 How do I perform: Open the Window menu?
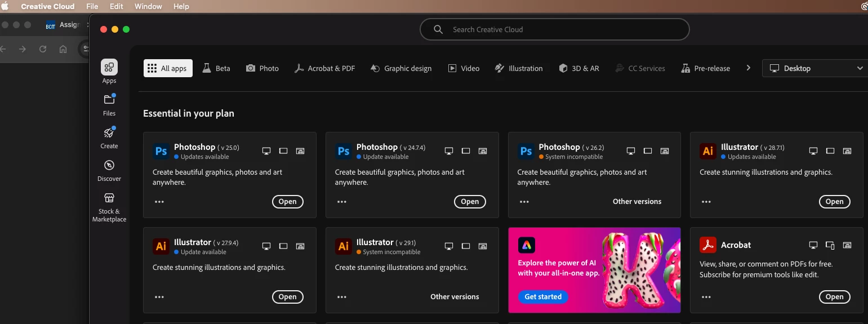coord(148,6)
